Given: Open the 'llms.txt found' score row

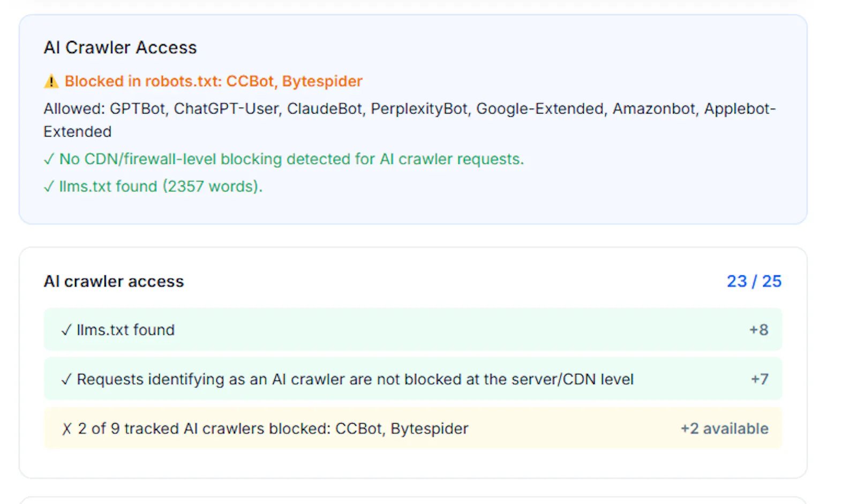Looking at the screenshot, I should [413, 329].
